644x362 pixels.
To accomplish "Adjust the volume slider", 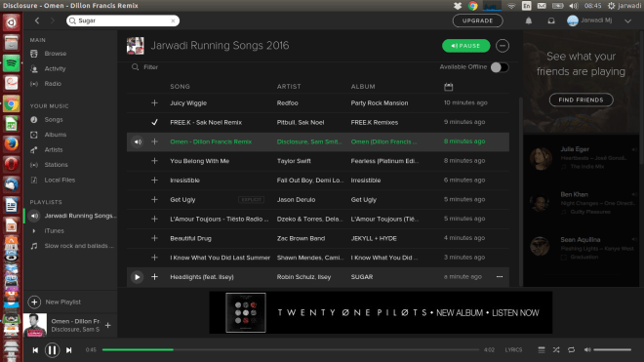I will tap(613, 349).
